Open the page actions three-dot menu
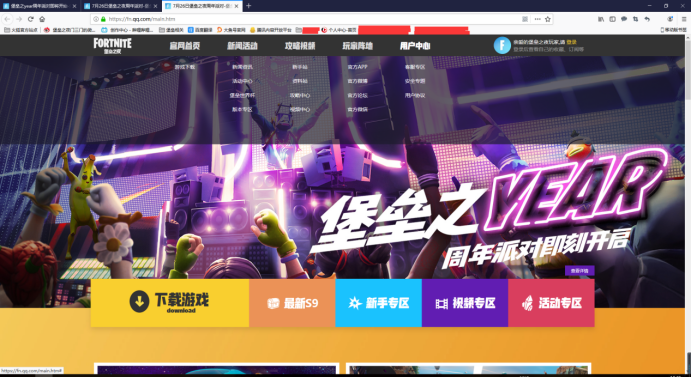Image resolution: width=692 pixels, height=378 pixels. click(x=537, y=19)
